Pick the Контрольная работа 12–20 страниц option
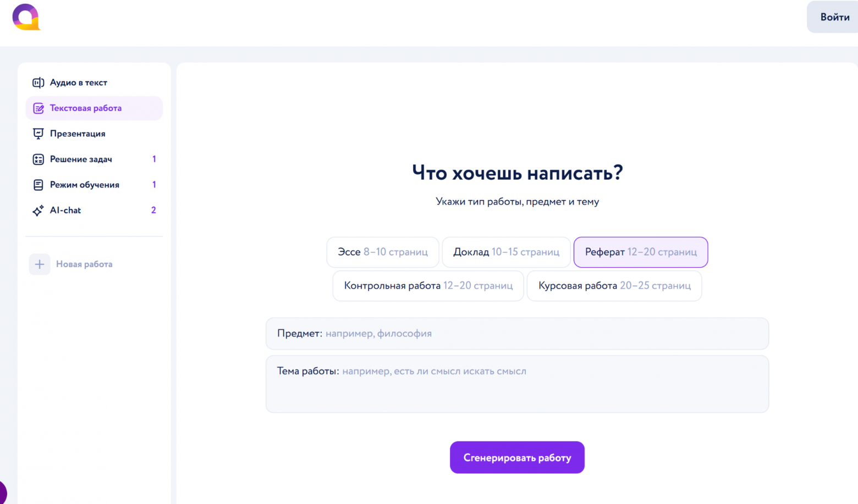 [428, 286]
